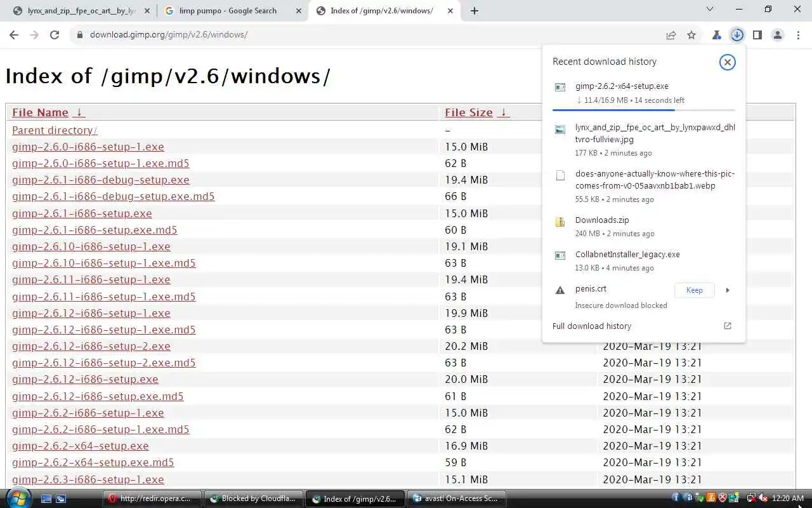Open the profile avatar menu
Image resolution: width=812 pixels, height=508 pixels.
tap(777, 35)
